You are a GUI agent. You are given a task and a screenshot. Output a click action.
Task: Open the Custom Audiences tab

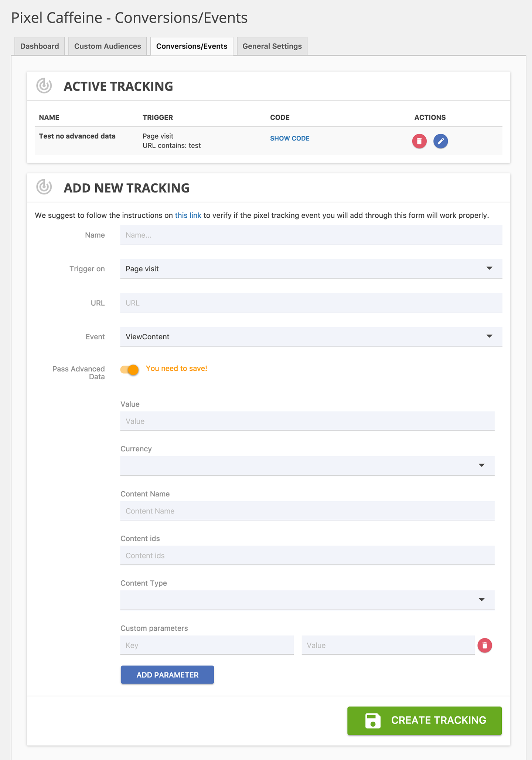[108, 46]
